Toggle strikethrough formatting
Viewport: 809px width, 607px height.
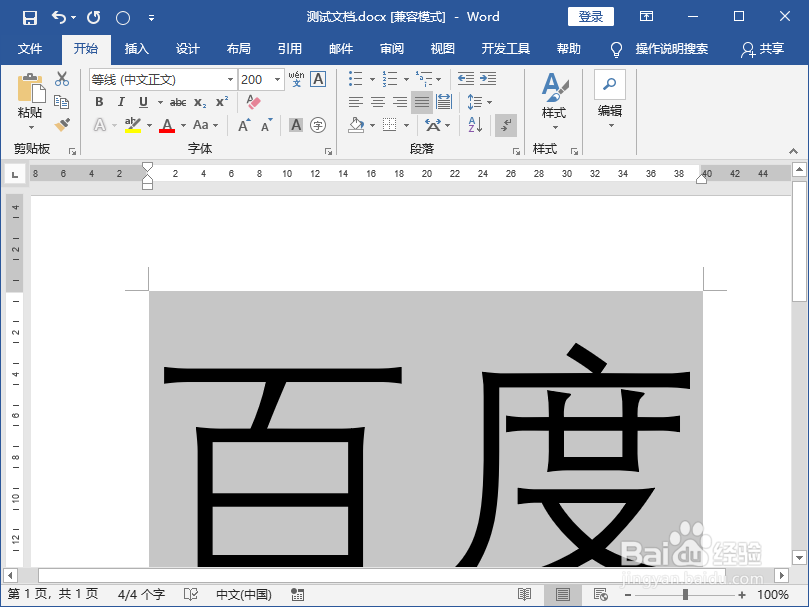point(178,102)
